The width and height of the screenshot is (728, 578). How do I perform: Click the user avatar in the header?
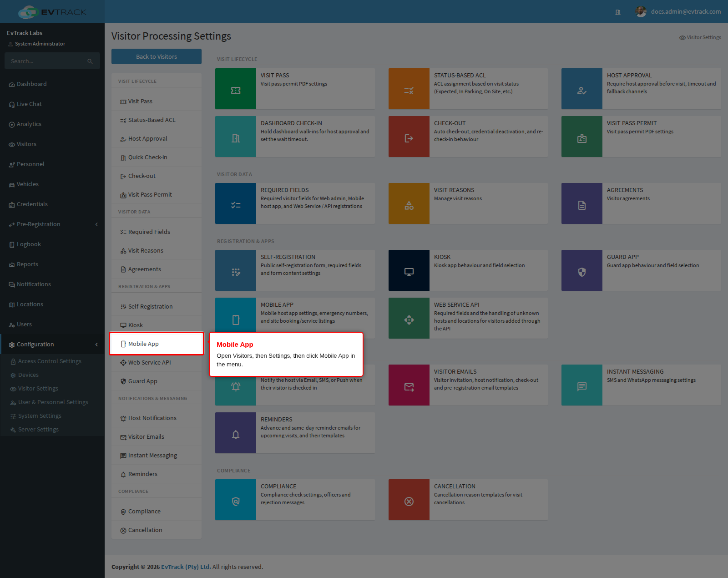[x=641, y=12]
